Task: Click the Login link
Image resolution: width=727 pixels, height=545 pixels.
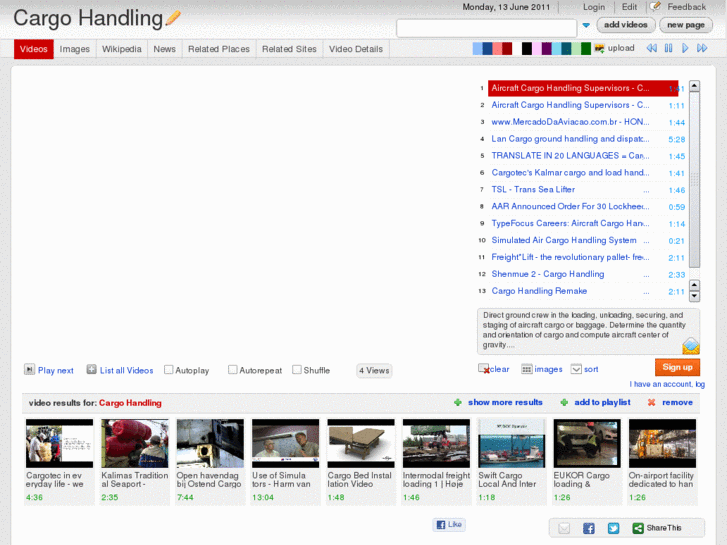Action: [594, 7]
